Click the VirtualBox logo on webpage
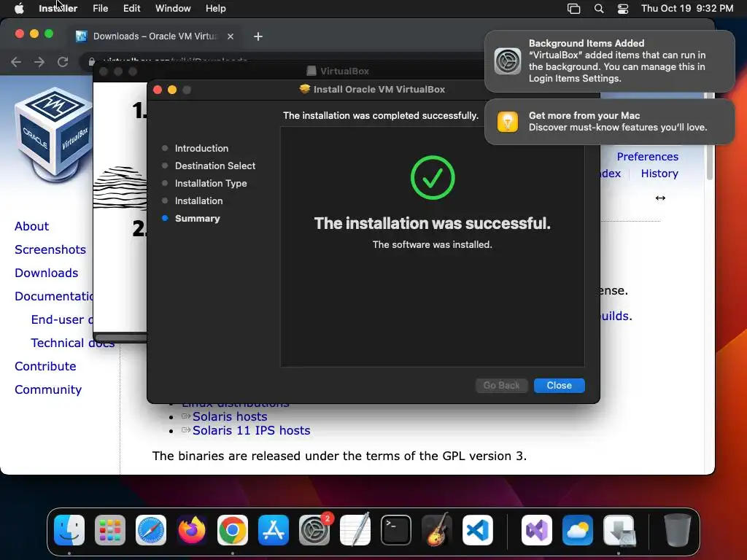747x560 pixels. coord(53,135)
